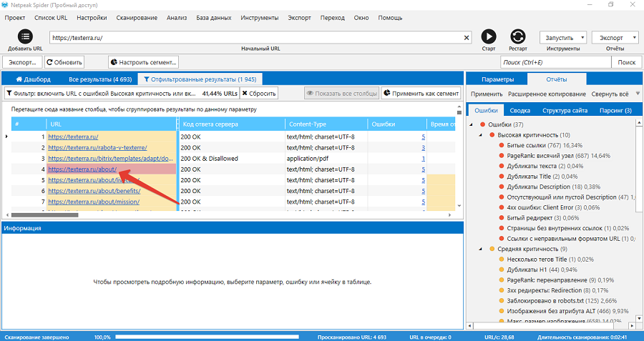Open the rabota-v-texterre URL link
The height and width of the screenshot is (341, 644).
click(97, 148)
